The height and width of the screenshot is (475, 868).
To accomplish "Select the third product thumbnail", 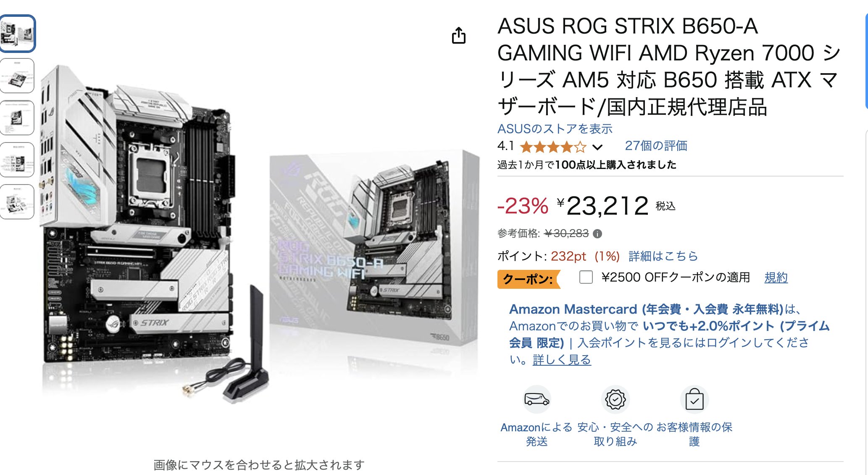I will pyautogui.click(x=17, y=118).
